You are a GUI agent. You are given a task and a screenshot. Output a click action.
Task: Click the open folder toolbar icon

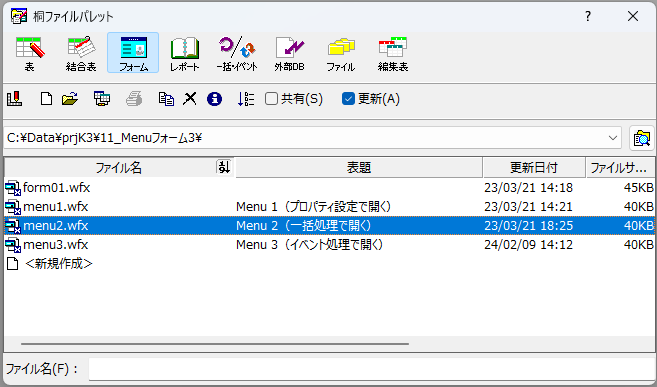[70, 99]
